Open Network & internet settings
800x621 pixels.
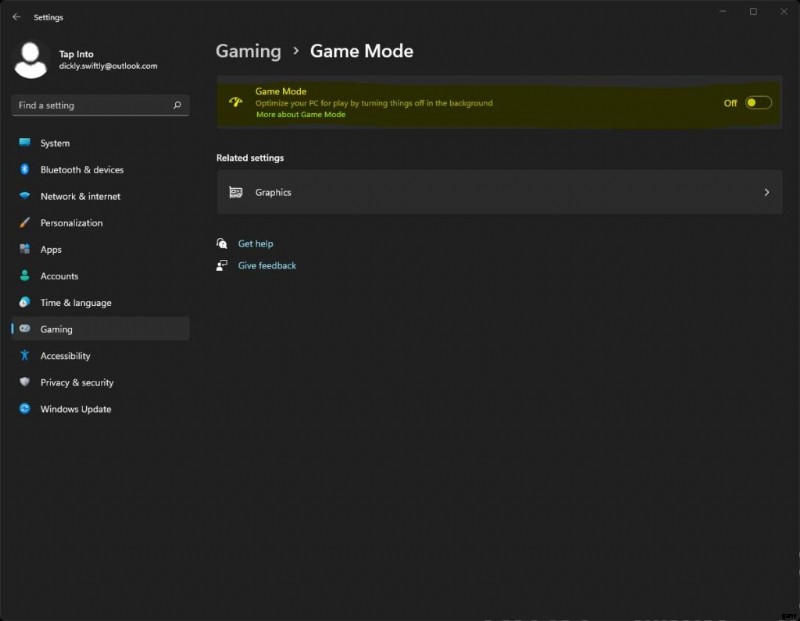[x=101, y=196]
